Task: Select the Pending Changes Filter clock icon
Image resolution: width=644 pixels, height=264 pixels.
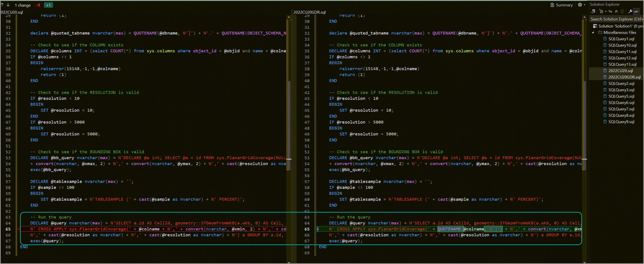Action: [601, 11]
